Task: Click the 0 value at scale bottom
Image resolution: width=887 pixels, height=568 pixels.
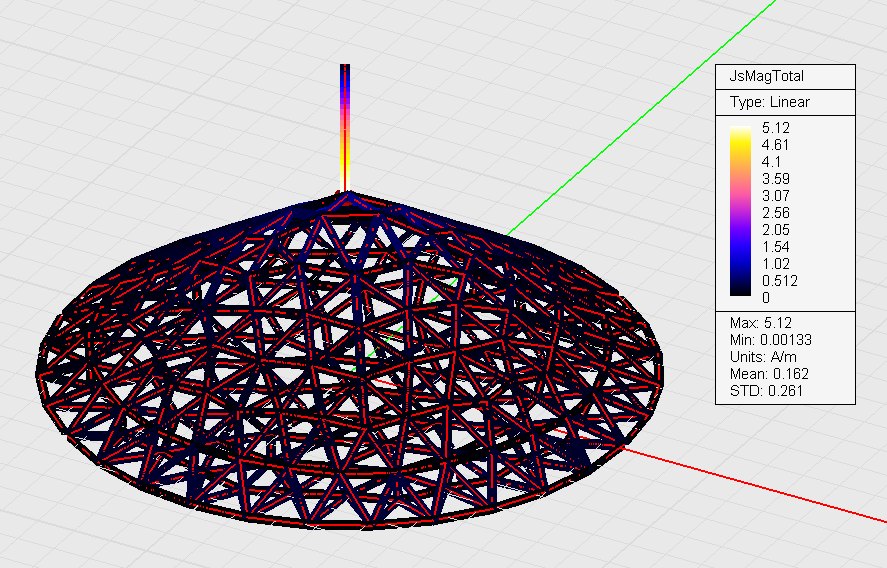Action: 766,298
